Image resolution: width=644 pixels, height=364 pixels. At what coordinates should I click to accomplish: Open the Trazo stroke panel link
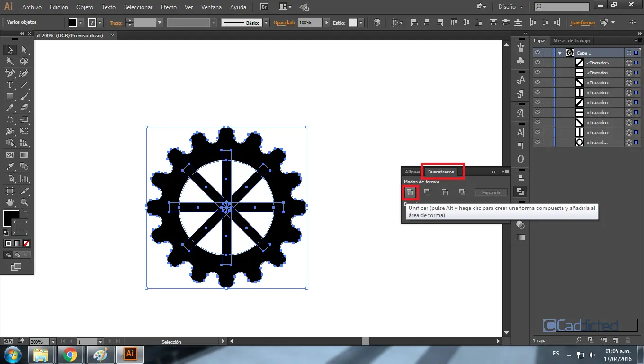click(116, 22)
